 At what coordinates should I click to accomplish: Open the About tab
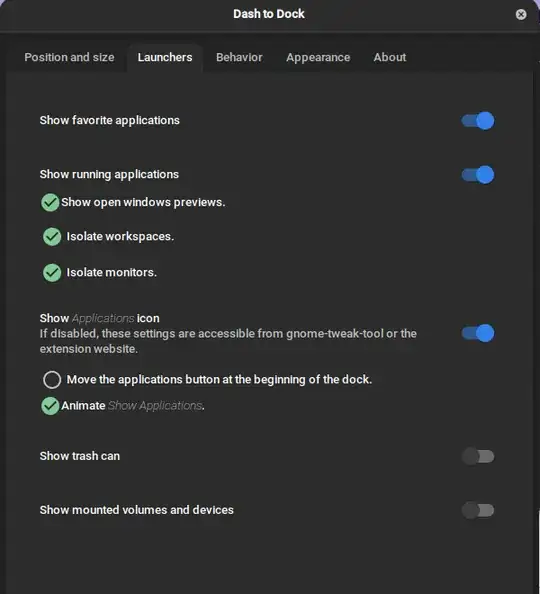coord(390,57)
